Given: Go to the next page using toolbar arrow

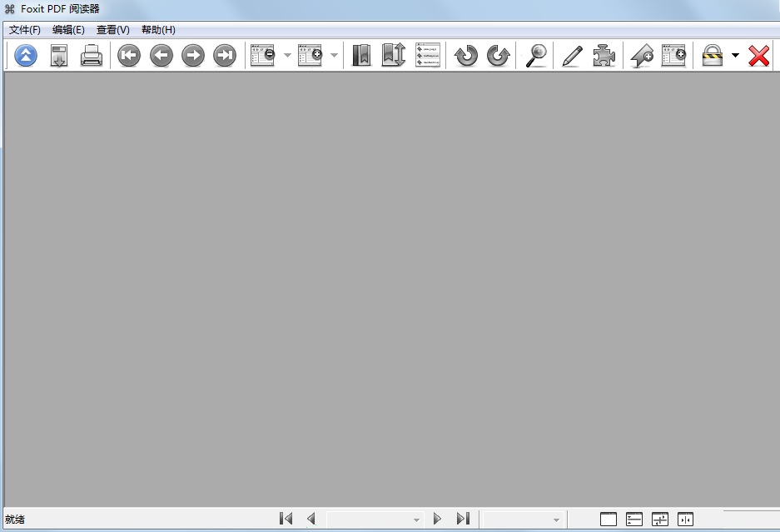Looking at the screenshot, I should pyautogui.click(x=192, y=55).
